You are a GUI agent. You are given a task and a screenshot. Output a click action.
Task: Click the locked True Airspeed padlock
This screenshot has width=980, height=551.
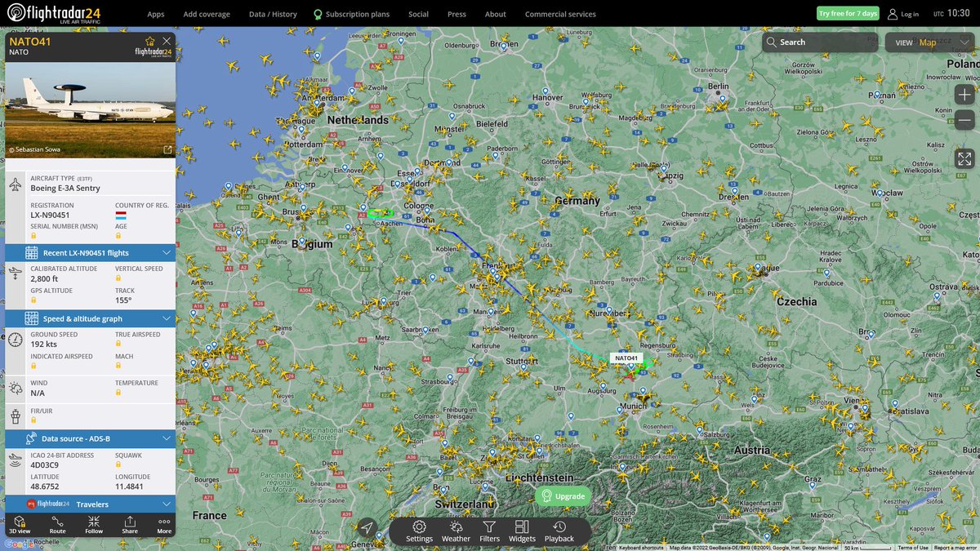coord(118,344)
